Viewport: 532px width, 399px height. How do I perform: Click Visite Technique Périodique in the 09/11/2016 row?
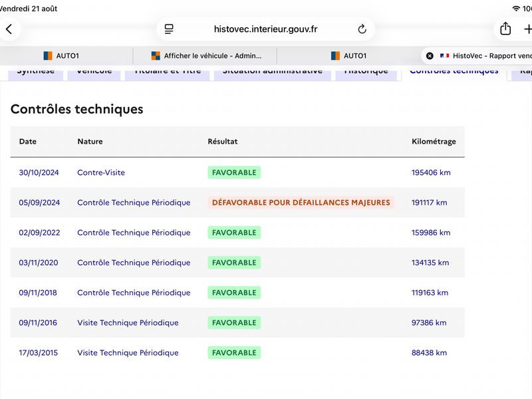[128, 323]
